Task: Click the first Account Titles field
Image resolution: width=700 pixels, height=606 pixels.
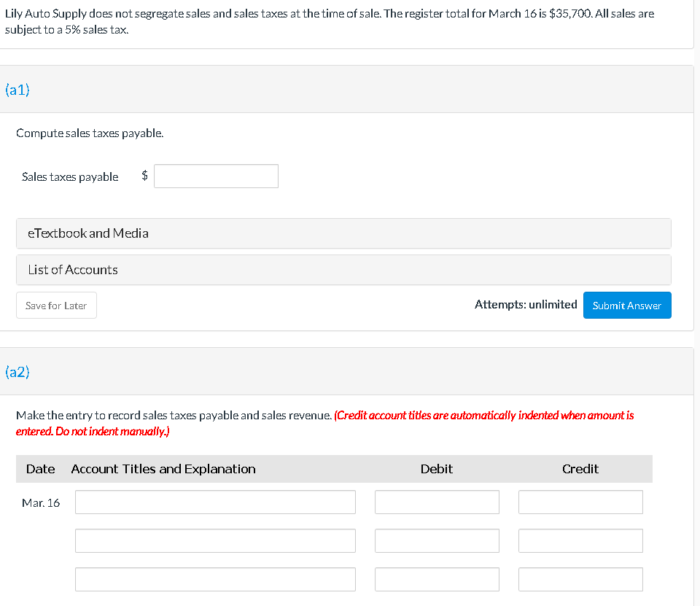Action: click(215, 502)
